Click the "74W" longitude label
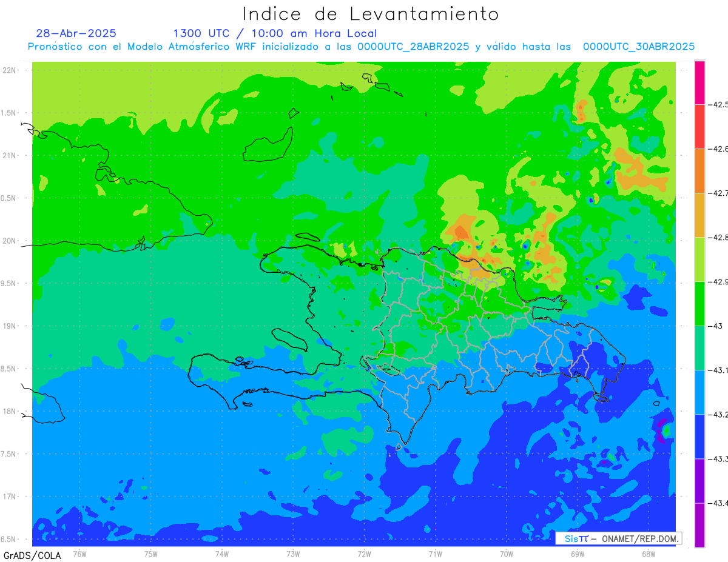 pyautogui.click(x=222, y=554)
